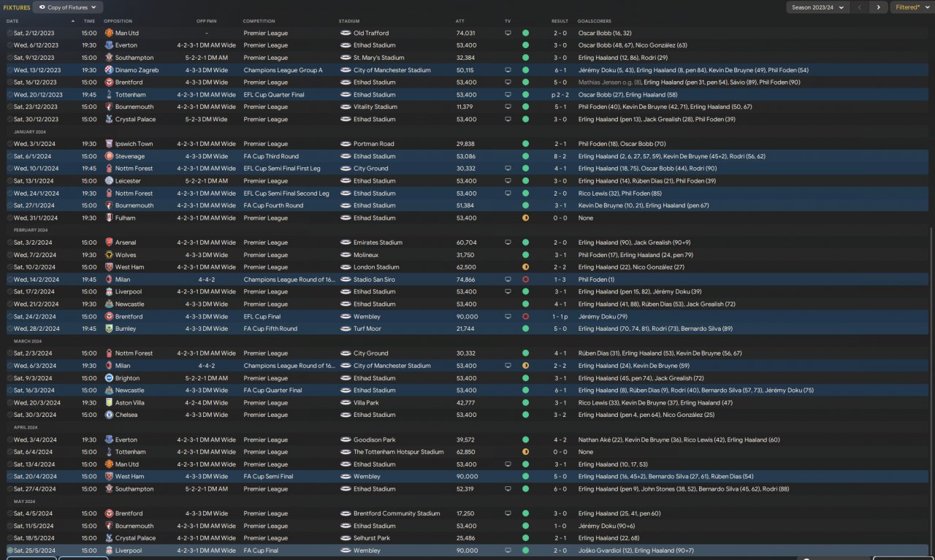The height and width of the screenshot is (560, 935).
Task: Tick the selection circle for Wed, 3/4/2024
Action: pyautogui.click(x=10, y=440)
